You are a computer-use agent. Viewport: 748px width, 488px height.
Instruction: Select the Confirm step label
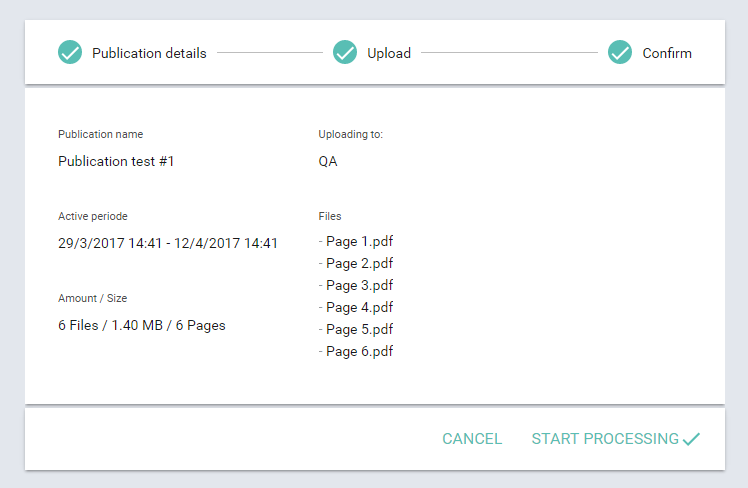tap(667, 53)
